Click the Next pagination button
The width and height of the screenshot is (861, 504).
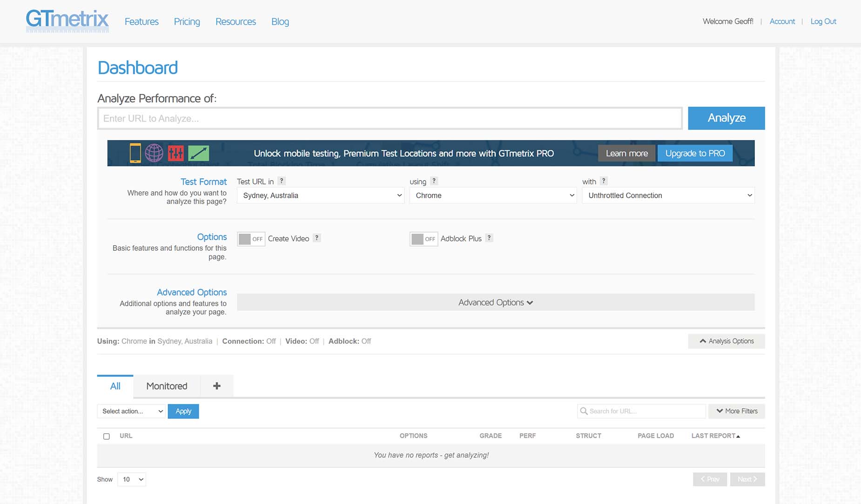[x=747, y=479]
